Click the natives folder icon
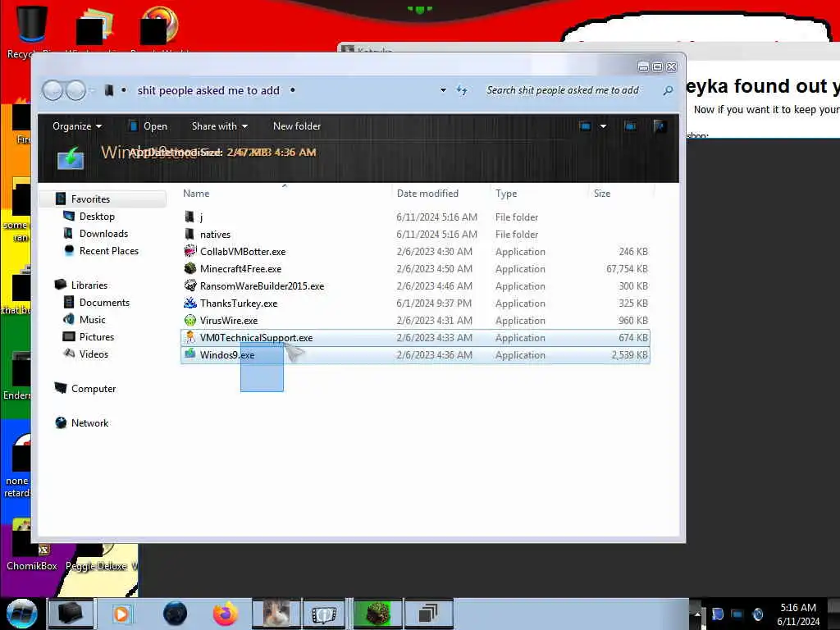840x630 pixels. (x=189, y=234)
